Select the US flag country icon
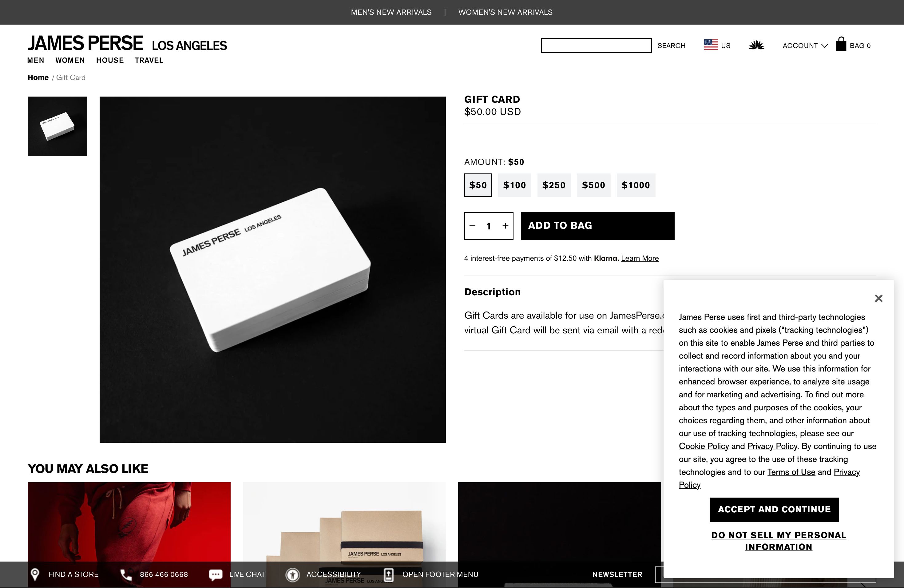 (x=711, y=45)
